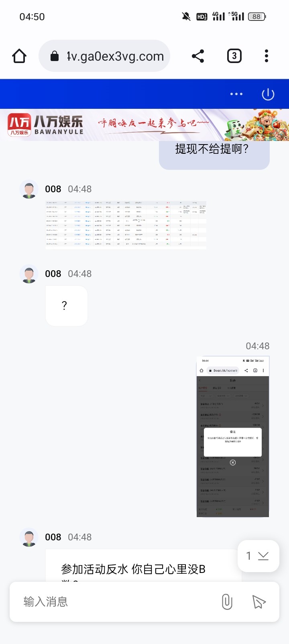Tap the banner invitation text graphic

click(154, 122)
